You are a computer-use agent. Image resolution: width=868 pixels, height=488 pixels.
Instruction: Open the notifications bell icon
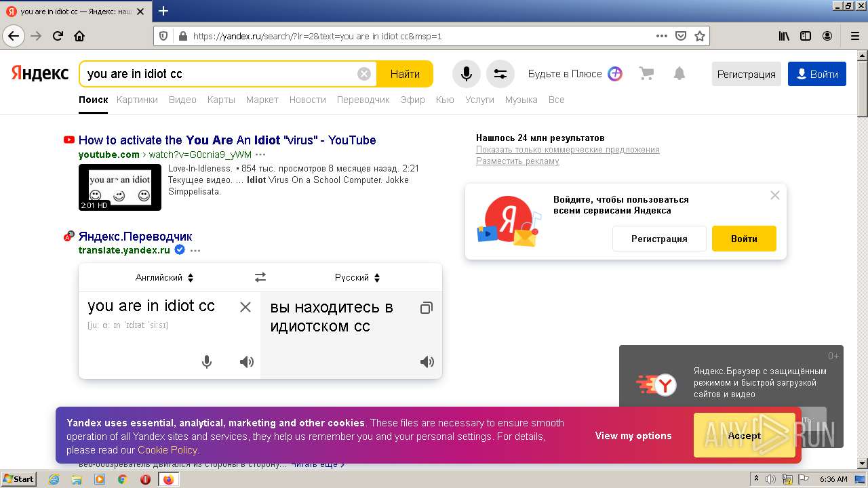pos(679,74)
